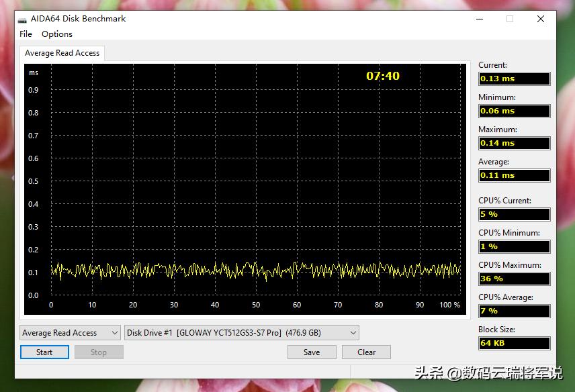Click the elapsed time 07:40 in graph

[x=382, y=76]
